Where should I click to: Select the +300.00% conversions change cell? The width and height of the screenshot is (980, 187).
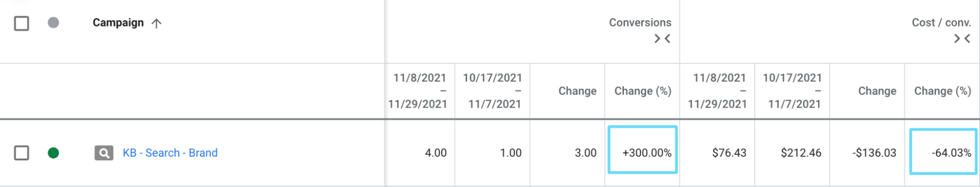point(643,150)
